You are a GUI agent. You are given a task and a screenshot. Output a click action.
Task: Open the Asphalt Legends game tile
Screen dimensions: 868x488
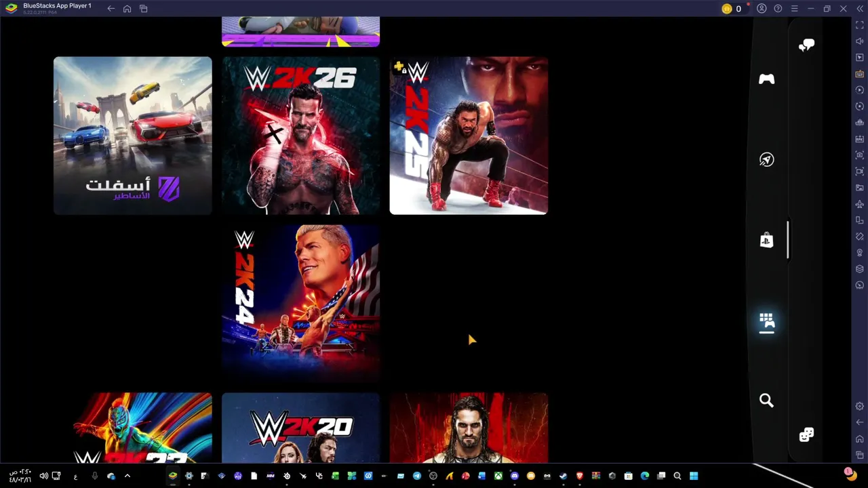133,136
